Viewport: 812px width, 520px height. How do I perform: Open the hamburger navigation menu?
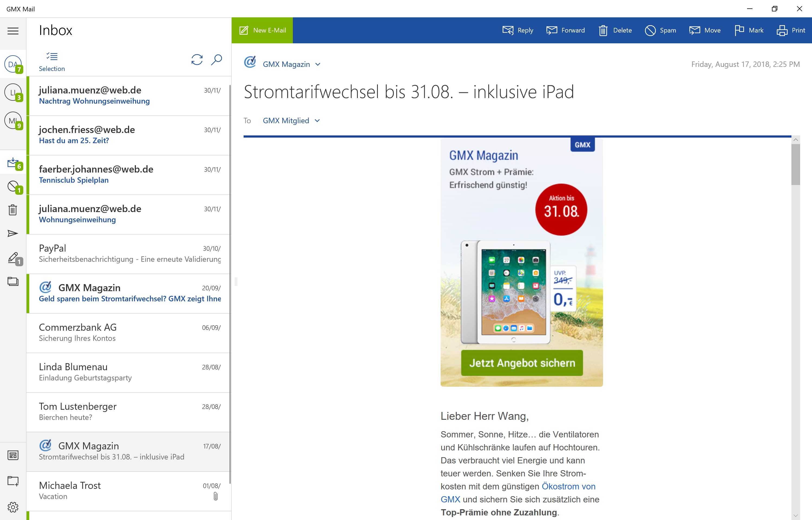pos(13,31)
